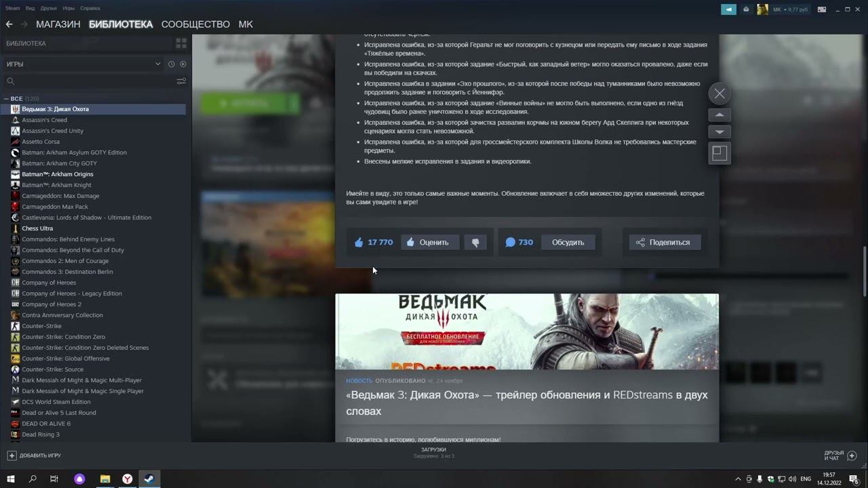
Task: Show hidden system tray icons chevron
Action: click(x=738, y=479)
